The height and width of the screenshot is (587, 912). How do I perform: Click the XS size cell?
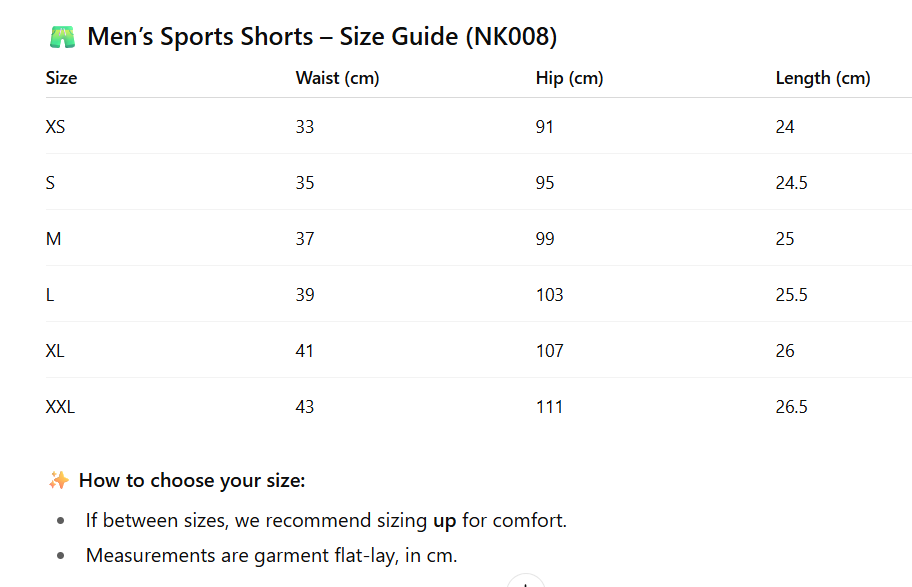point(56,127)
